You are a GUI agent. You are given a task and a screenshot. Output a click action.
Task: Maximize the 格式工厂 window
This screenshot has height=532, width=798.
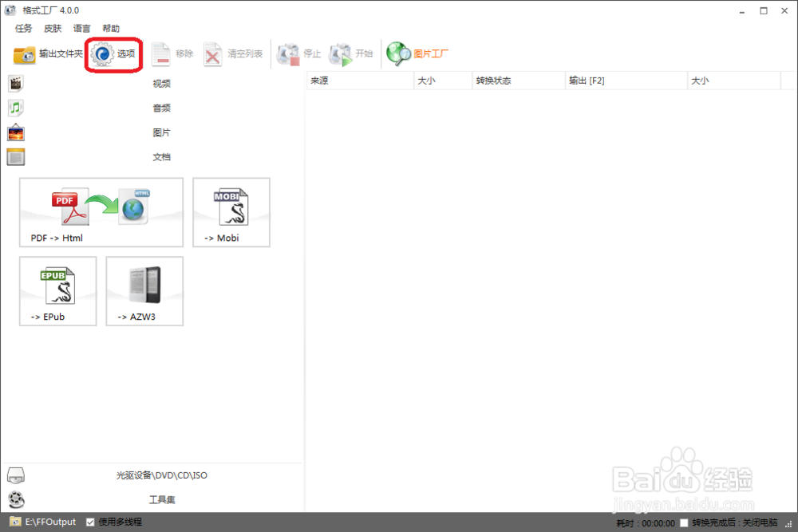tap(764, 10)
